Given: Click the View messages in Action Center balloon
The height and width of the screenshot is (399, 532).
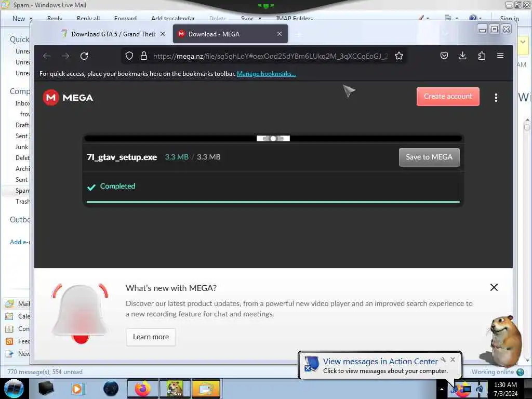Looking at the screenshot, I should [380, 365].
